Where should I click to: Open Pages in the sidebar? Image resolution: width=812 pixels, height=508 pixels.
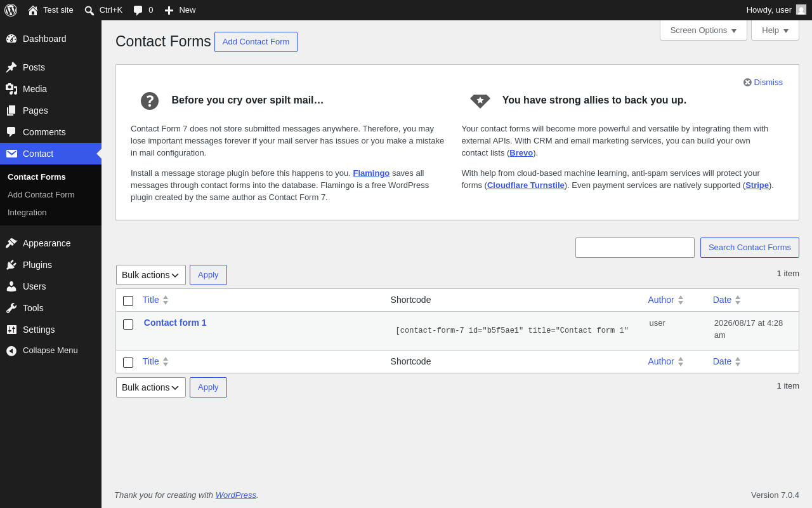pos(51,110)
